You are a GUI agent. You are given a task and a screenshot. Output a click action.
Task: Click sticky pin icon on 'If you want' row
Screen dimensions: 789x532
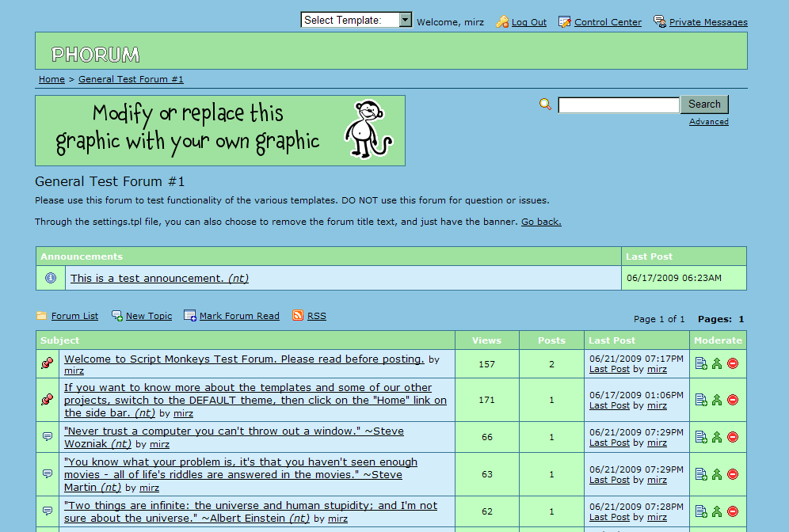click(48, 400)
